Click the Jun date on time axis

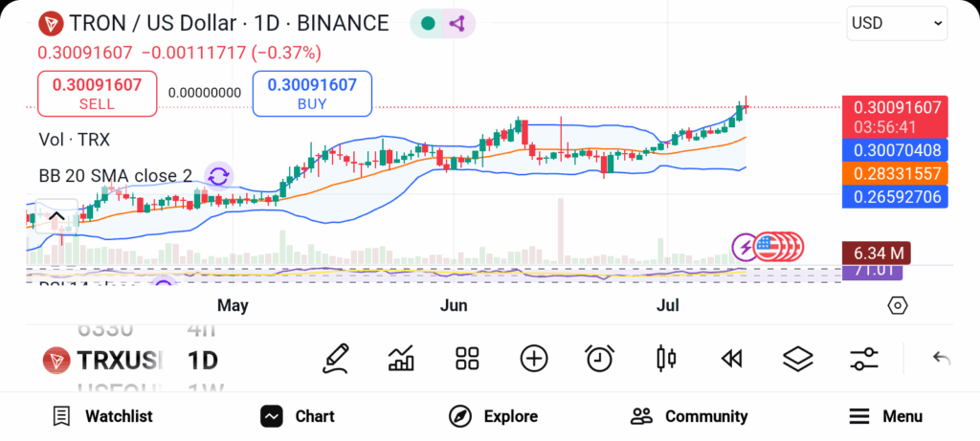tap(454, 305)
